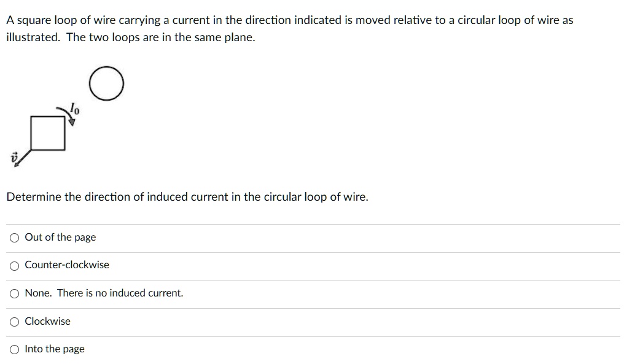This screenshot has height=364, width=624.
Task: Click the divider line below the last option
Action: [x=307, y=362]
